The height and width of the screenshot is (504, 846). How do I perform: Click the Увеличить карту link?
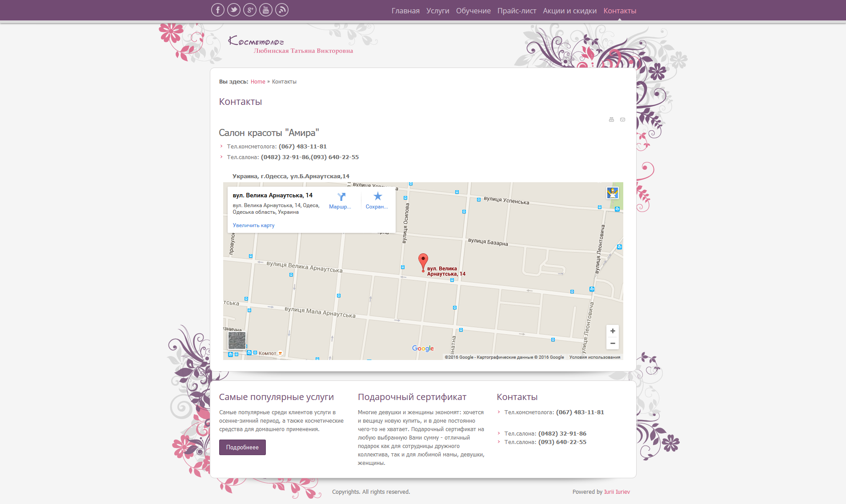pos(253,225)
